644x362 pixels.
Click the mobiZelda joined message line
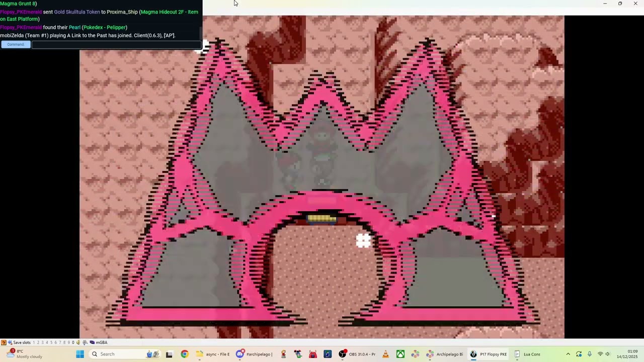(88, 35)
